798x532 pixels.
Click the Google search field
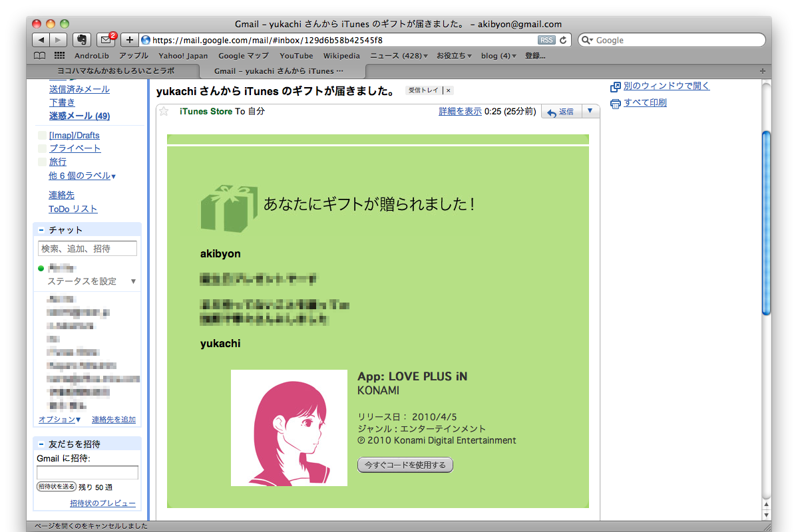[672, 40]
